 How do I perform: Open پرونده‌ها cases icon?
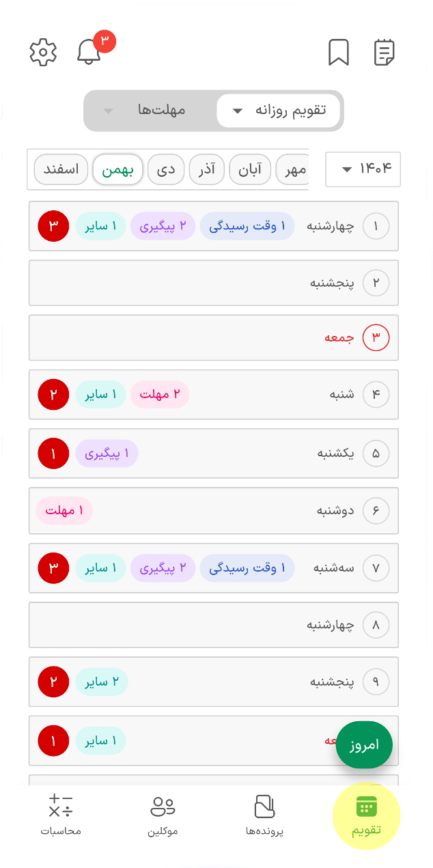(264, 816)
